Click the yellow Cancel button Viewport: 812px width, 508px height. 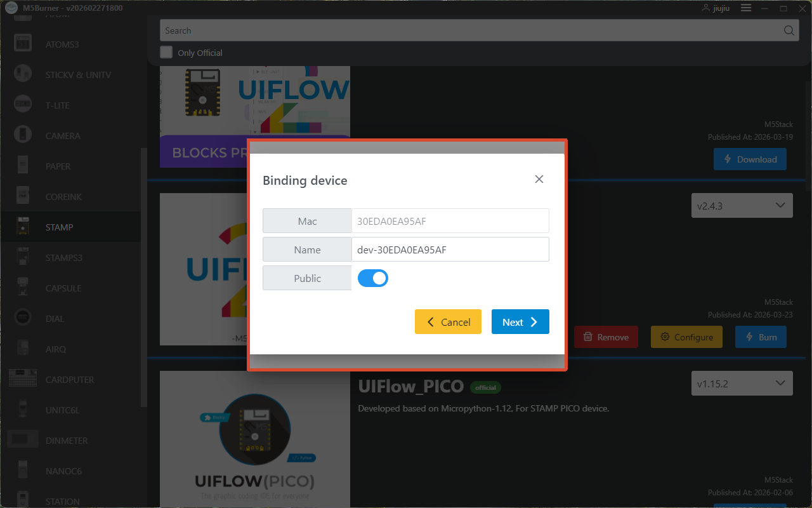click(448, 322)
